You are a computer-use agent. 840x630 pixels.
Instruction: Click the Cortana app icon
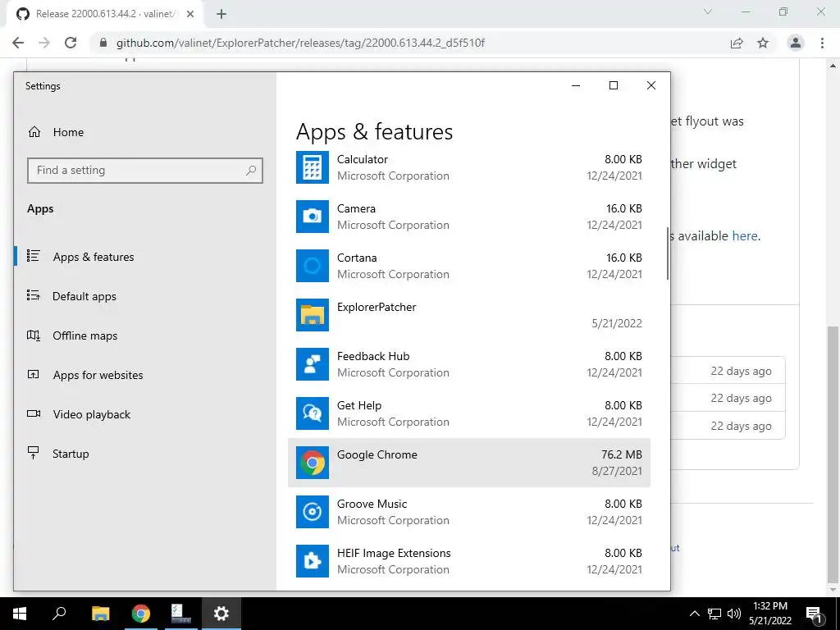(x=313, y=266)
